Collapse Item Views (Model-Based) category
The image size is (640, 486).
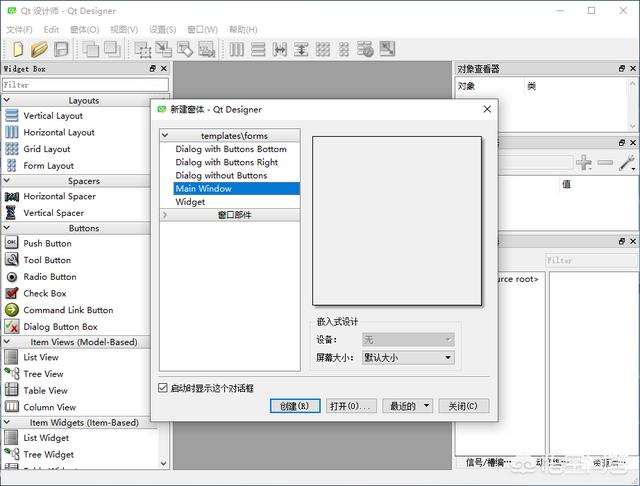[x=7, y=342]
